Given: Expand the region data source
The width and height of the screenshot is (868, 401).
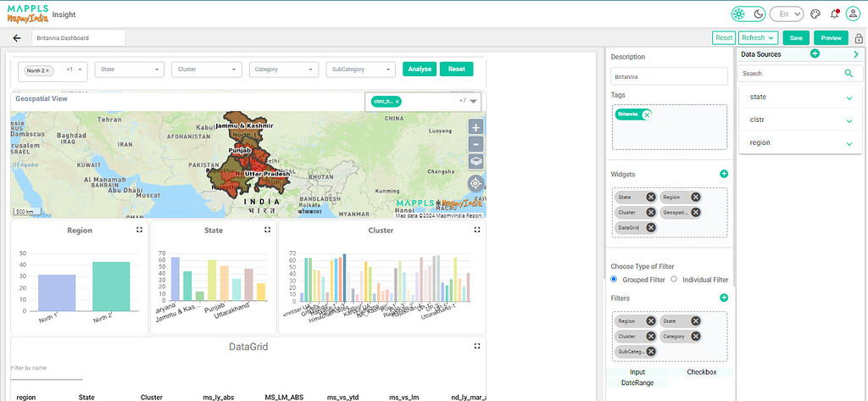Looking at the screenshot, I should pyautogui.click(x=849, y=144).
